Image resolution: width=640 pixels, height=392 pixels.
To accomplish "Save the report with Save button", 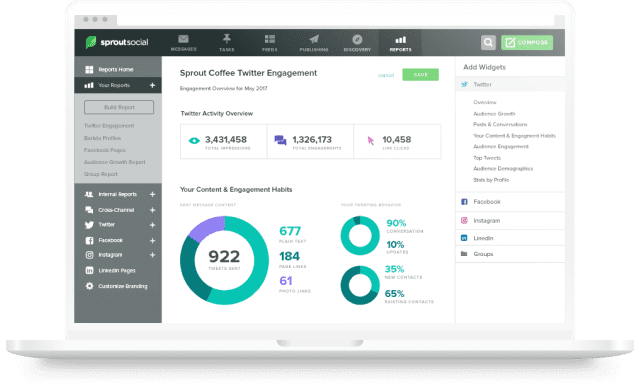I will coord(420,75).
